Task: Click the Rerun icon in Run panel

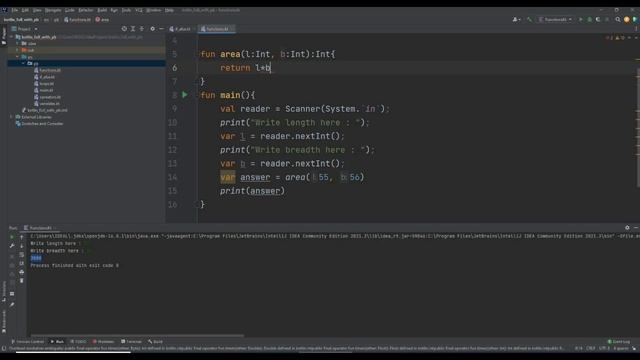Action: point(12,237)
